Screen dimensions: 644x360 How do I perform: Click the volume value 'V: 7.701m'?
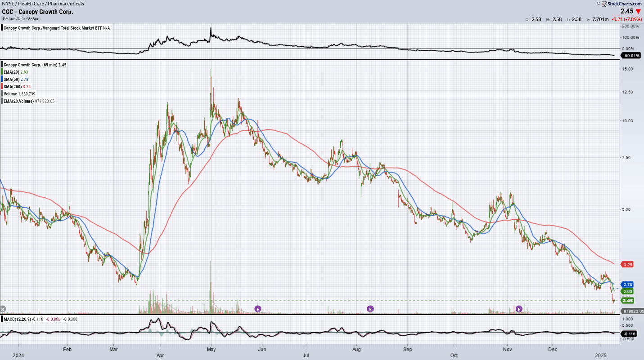point(598,20)
